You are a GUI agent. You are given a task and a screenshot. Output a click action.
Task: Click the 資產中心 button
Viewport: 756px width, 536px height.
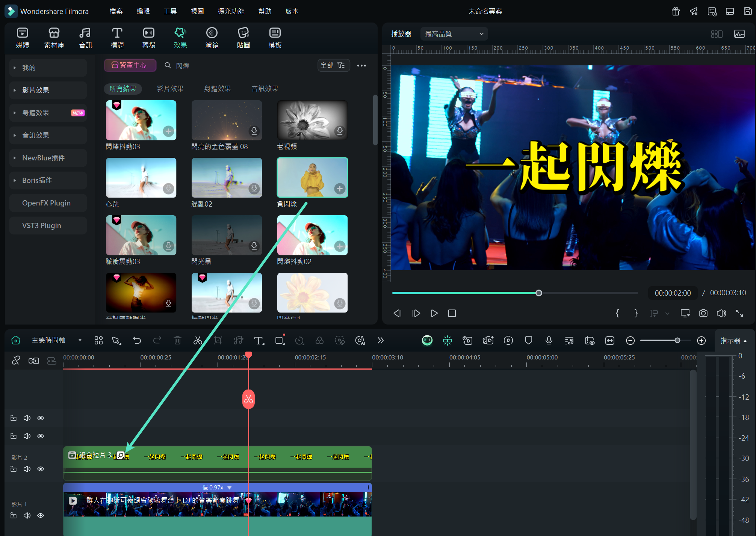[130, 65]
